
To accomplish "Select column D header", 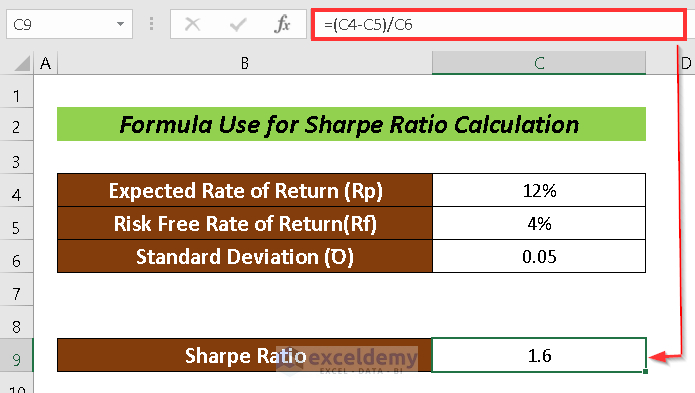I will click(685, 63).
